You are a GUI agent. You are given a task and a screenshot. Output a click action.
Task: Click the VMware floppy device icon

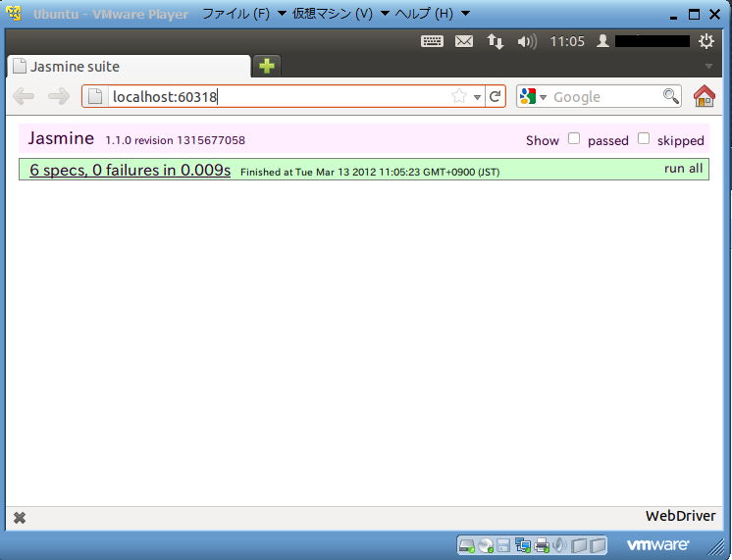point(503,545)
